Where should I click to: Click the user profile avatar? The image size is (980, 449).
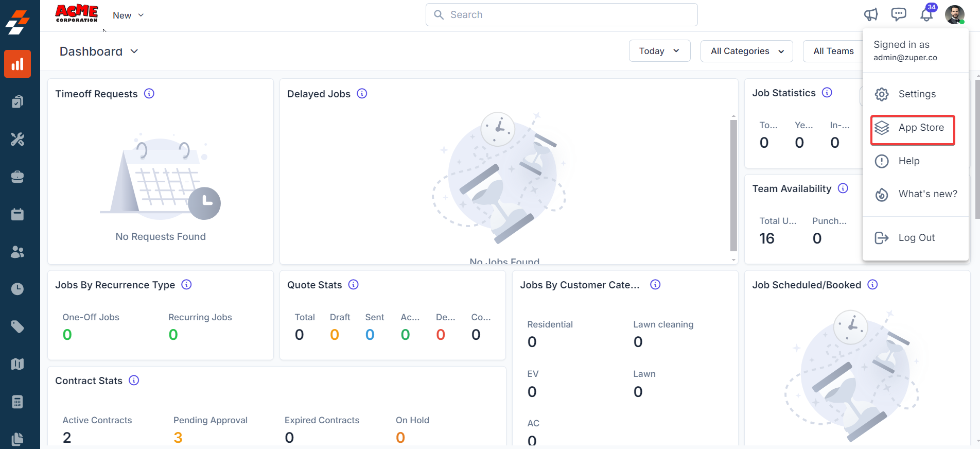[x=955, y=14]
